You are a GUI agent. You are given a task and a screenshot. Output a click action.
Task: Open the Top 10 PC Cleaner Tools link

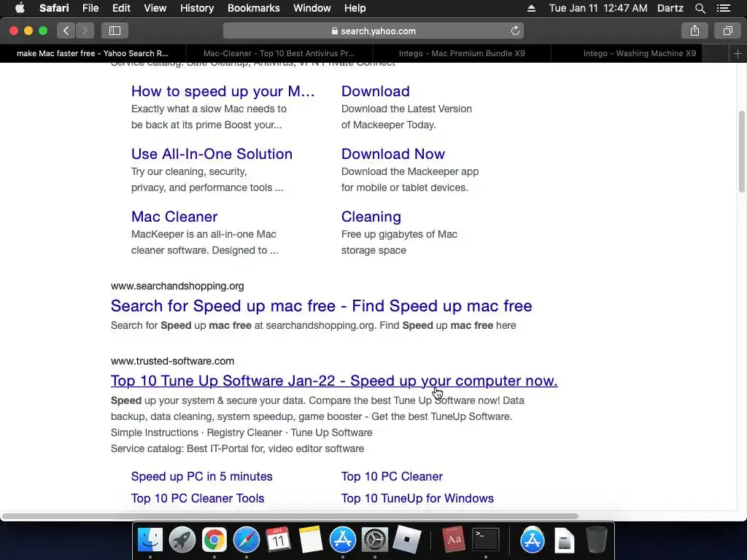[197, 498]
